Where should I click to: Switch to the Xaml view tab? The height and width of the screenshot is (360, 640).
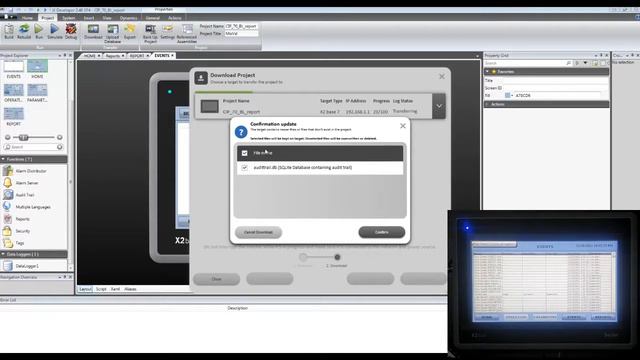click(116, 289)
